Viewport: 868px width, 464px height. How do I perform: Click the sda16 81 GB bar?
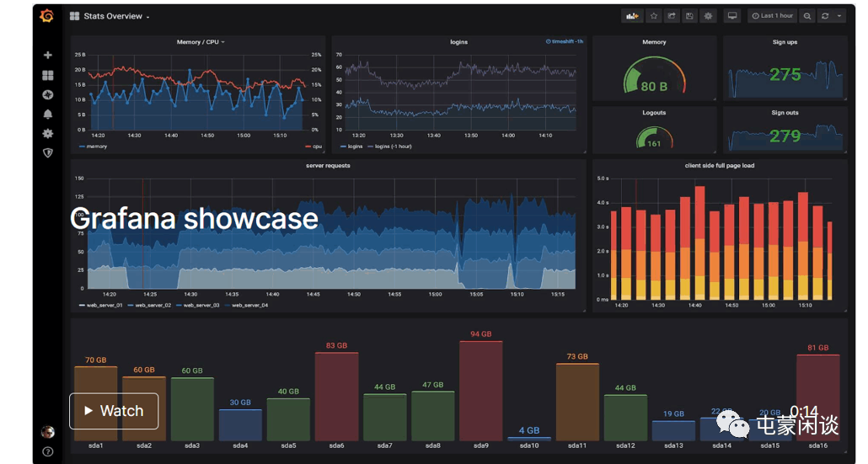point(818,397)
